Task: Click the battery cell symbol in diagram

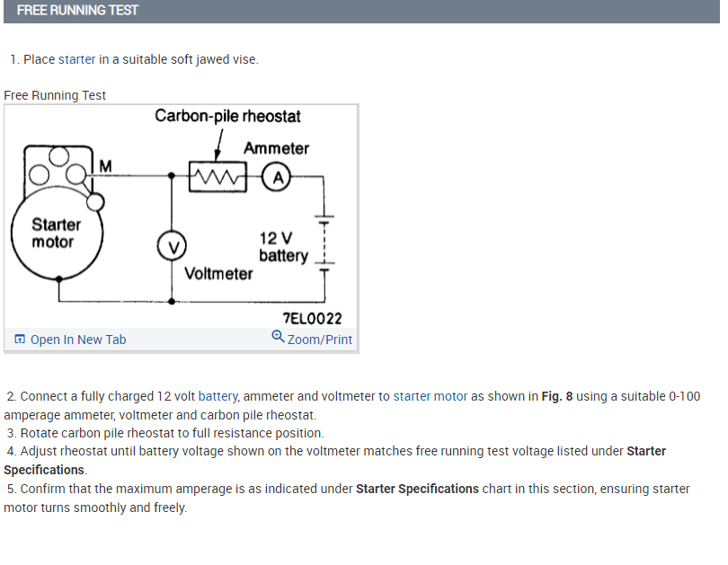Action: tap(323, 243)
